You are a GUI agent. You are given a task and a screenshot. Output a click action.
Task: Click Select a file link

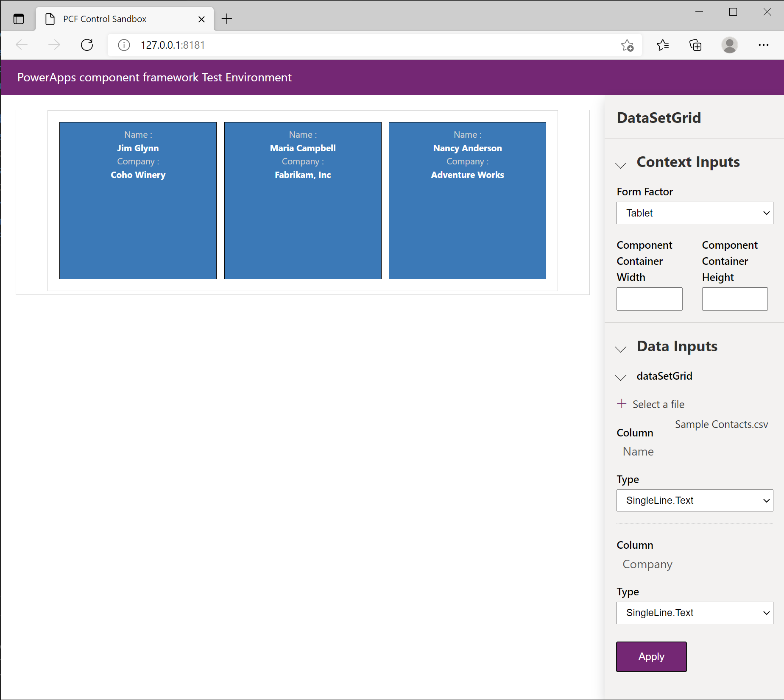coord(658,404)
